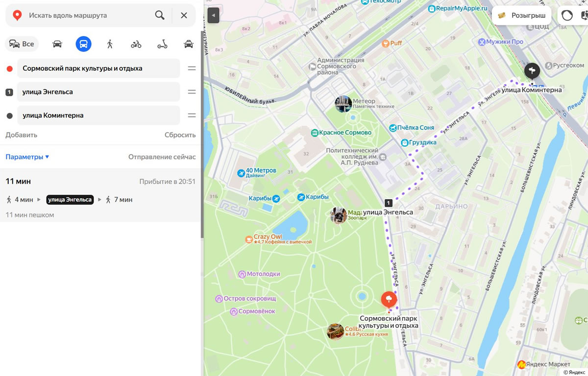Select the walking route mode

pyautogui.click(x=110, y=44)
